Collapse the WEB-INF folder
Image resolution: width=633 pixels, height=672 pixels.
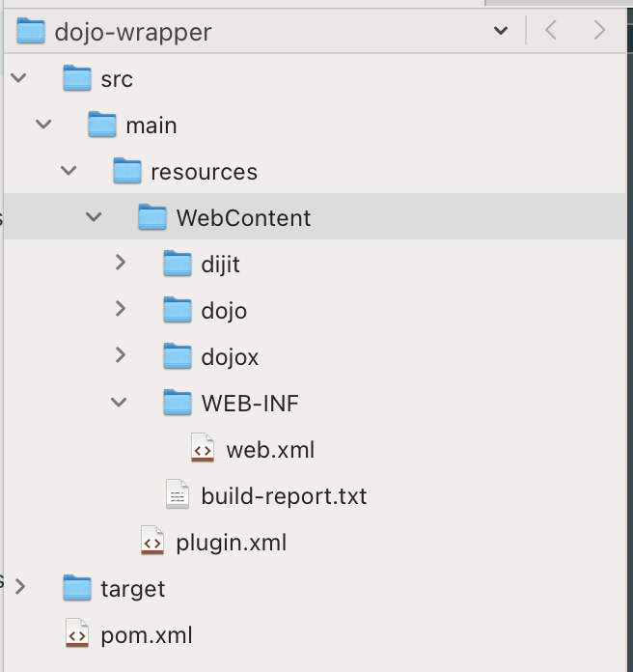tap(120, 403)
